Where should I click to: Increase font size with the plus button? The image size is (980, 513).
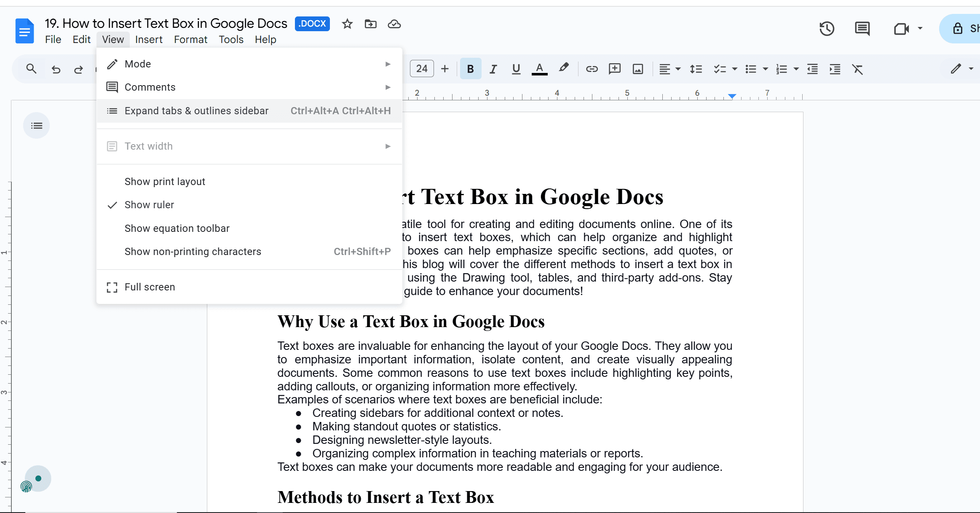(x=445, y=69)
